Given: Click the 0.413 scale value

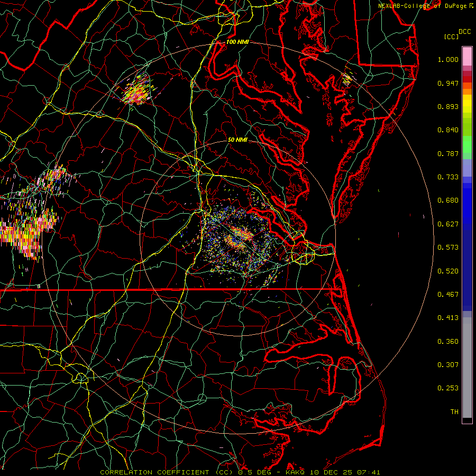Looking at the screenshot, I should pos(448,318).
